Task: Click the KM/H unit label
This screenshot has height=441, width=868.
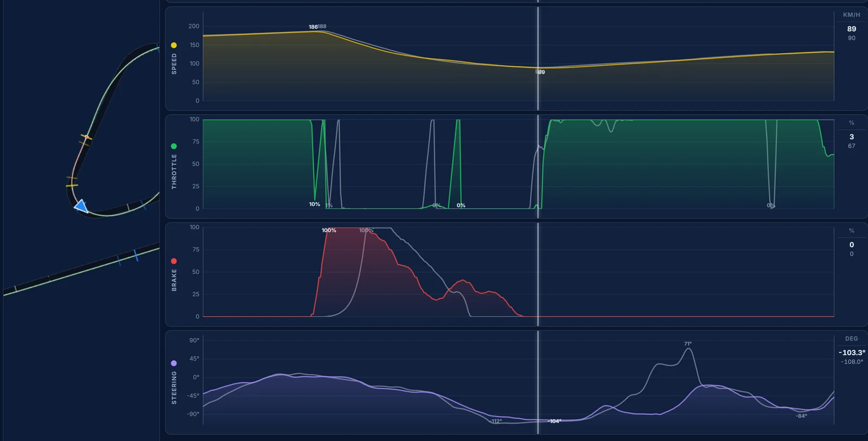Action: click(851, 15)
